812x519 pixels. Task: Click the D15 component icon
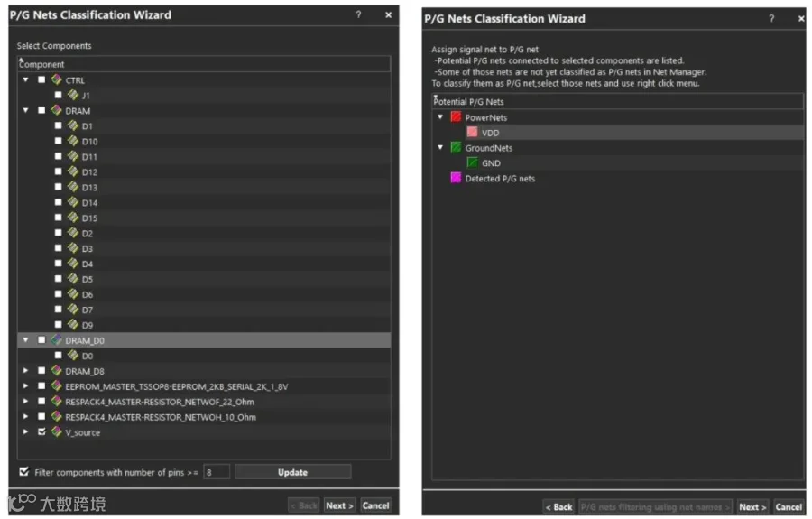point(73,218)
